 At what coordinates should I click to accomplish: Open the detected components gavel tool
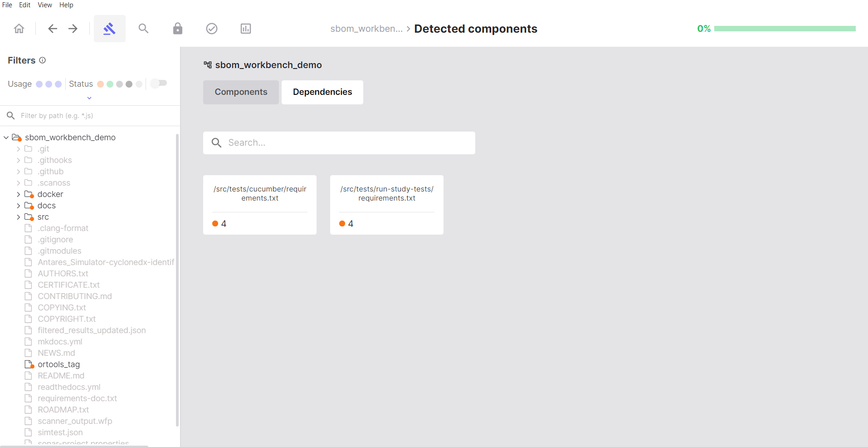[109, 29]
